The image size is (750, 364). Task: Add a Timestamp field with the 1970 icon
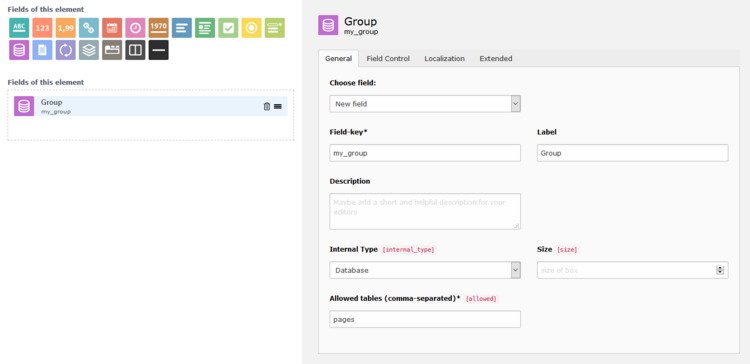(x=158, y=28)
